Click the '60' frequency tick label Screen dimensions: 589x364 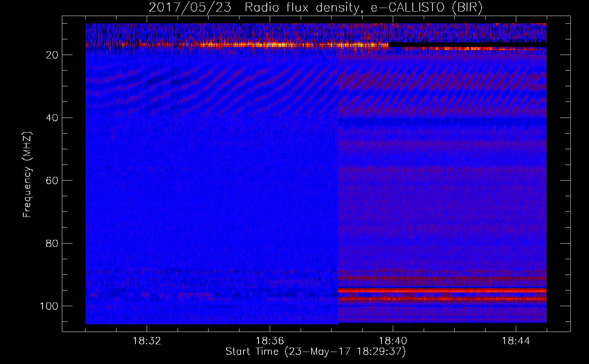click(x=52, y=181)
